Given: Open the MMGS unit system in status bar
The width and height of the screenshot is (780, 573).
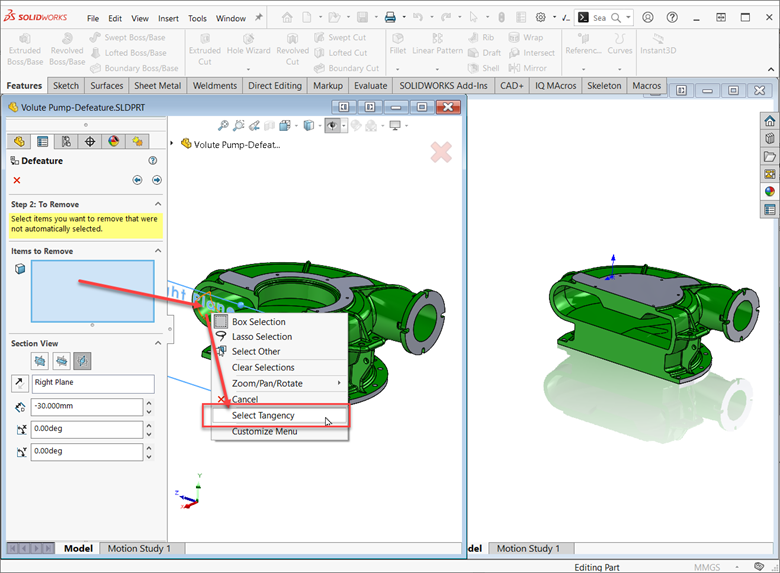Looking at the screenshot, I should click(x=707, y=567).
